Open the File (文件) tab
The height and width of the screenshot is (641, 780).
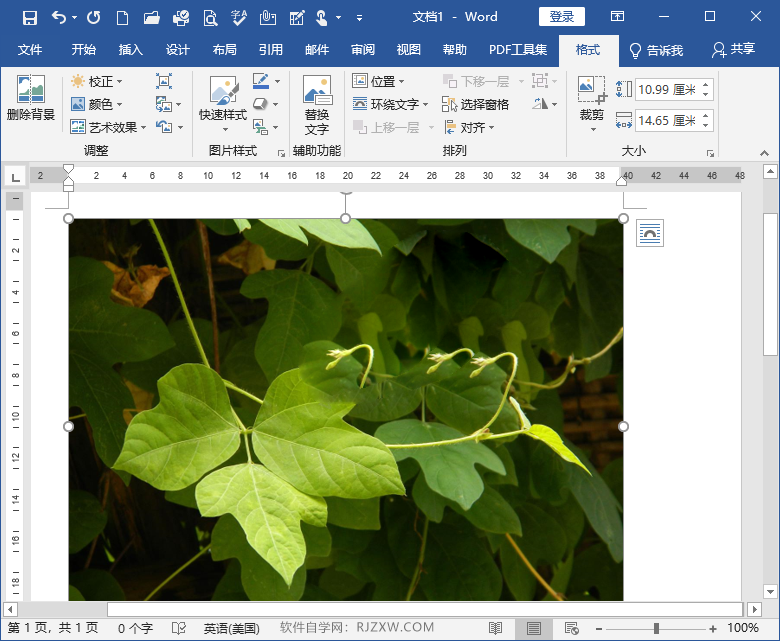pos(30,50)
